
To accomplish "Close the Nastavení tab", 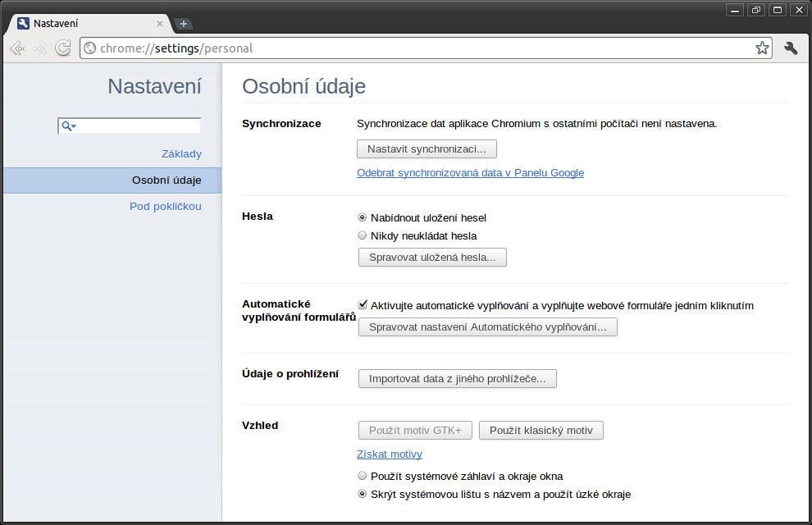I will (x=159, y=24).
